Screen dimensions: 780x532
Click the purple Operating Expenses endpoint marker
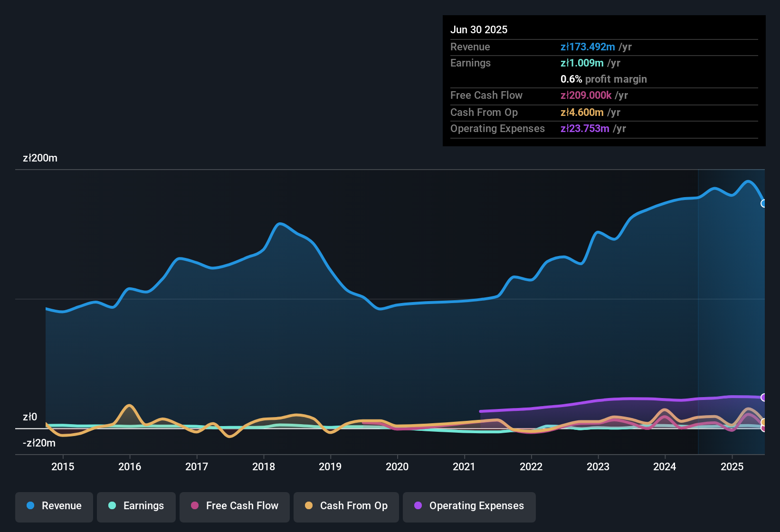[x=764, y=397]
